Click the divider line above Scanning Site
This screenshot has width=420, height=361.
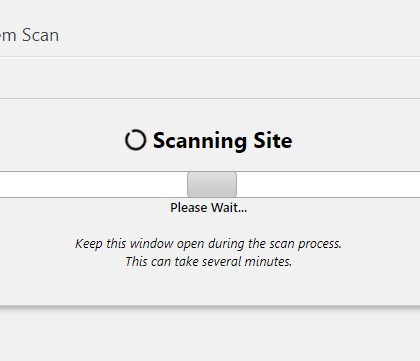coord(210,98)
